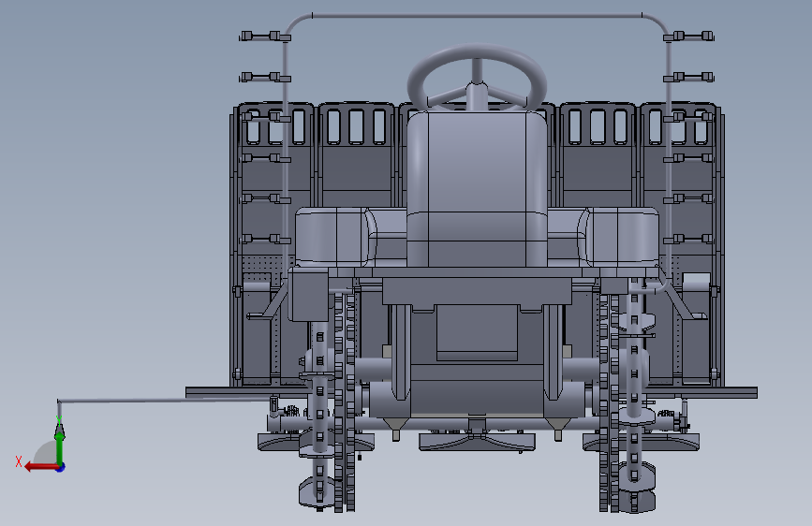Screen dimensions: 812x526
Task: Select the top horizontal bar of the frame
Action: point(477,16)
